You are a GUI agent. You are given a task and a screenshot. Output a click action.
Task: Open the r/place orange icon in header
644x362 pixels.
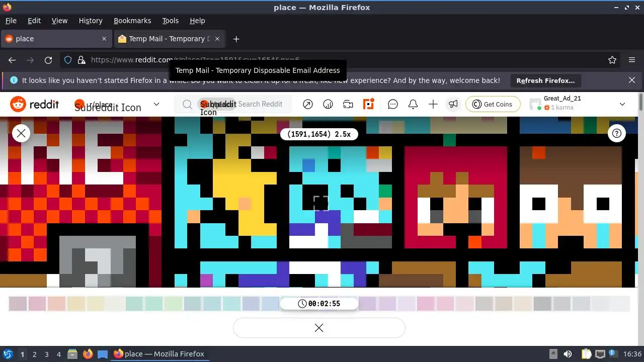(x=369, y=104)
